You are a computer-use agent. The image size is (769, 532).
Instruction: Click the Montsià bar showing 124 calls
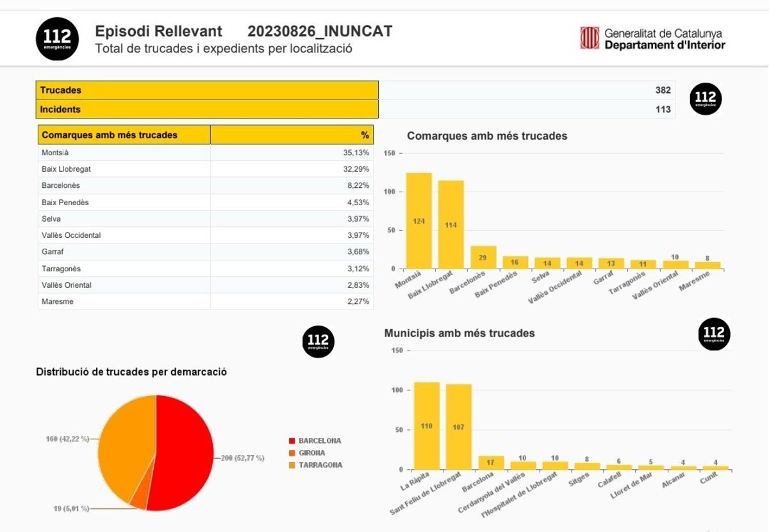click(419, 221)
